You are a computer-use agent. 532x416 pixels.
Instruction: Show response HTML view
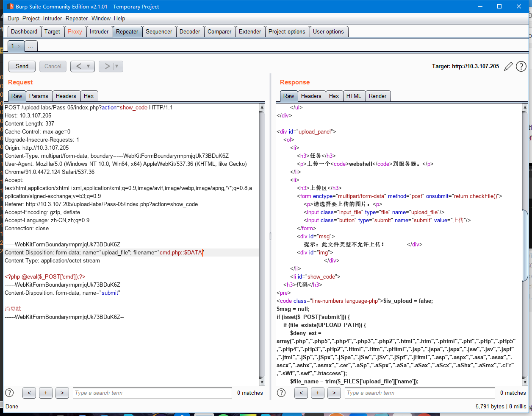point(354,96)
